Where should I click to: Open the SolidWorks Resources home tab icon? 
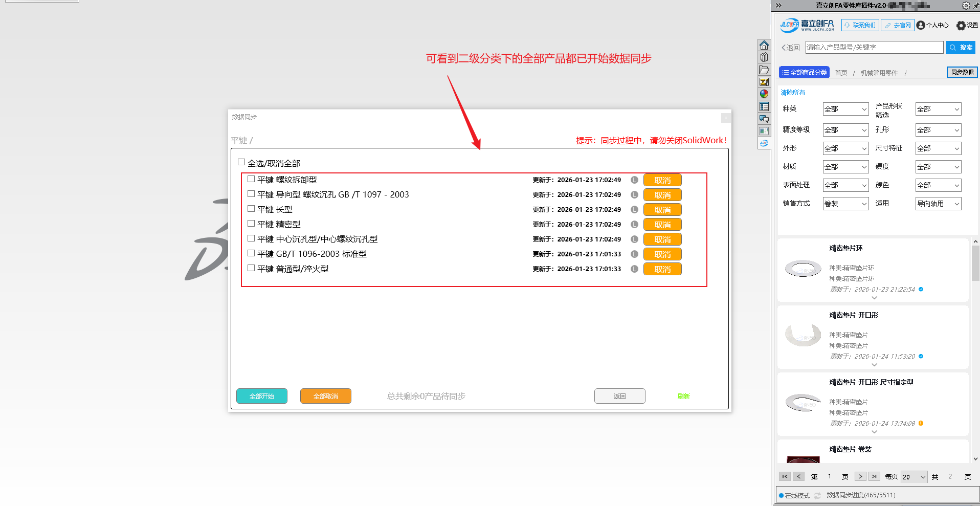click(764, 45)
